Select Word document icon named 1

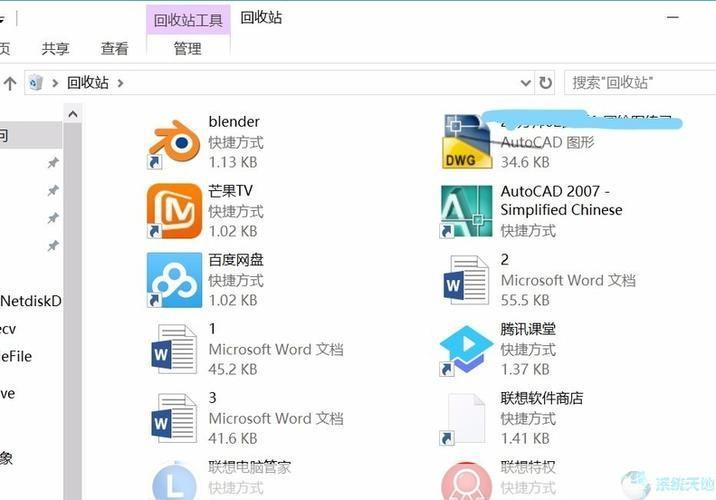174,349
